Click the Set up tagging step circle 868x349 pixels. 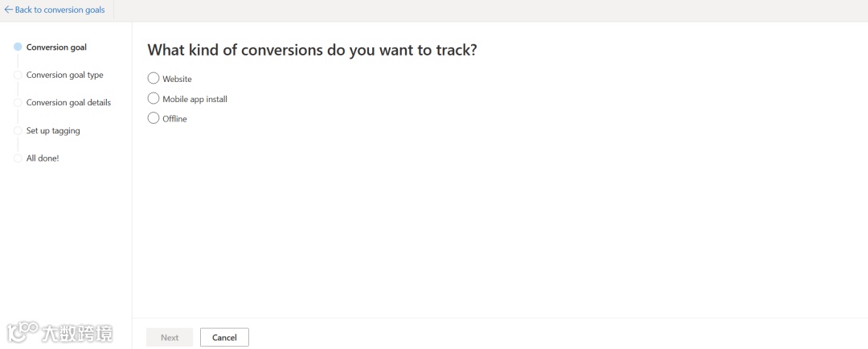(x=18, y=130)
